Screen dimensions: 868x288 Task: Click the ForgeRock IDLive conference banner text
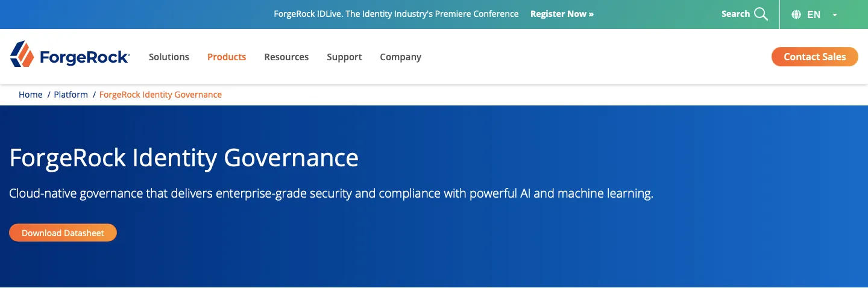tap(396, 14)
